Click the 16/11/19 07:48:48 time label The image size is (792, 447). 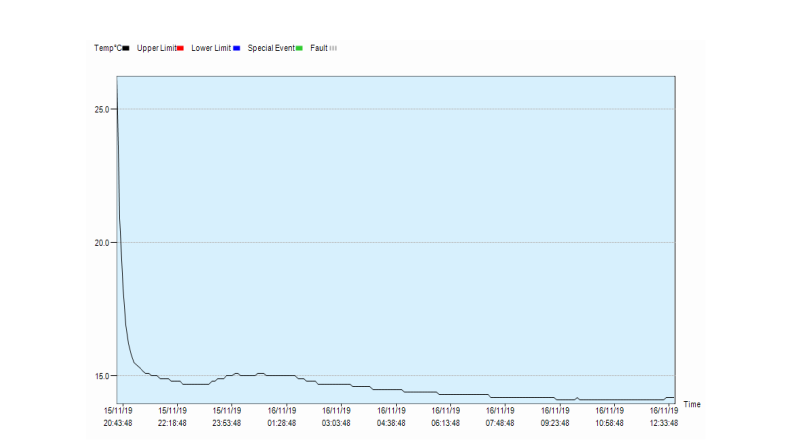500,417
